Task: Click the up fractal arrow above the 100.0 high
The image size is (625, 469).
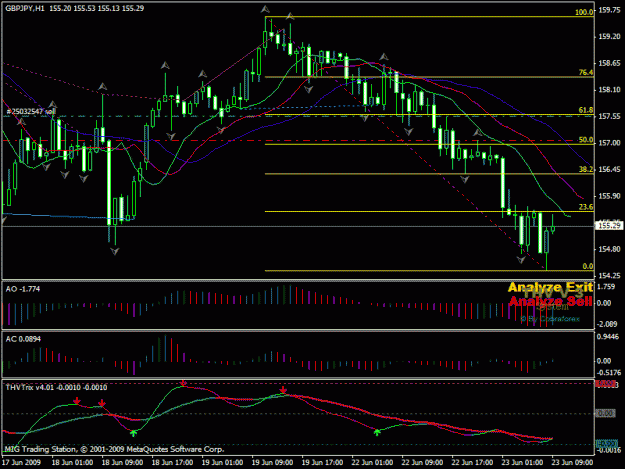Action: (x=265, y=9)
